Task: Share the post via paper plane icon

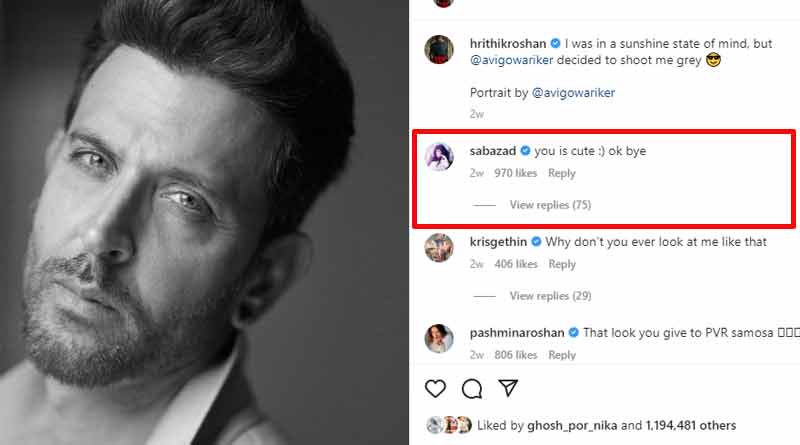Action: point(508,388)
